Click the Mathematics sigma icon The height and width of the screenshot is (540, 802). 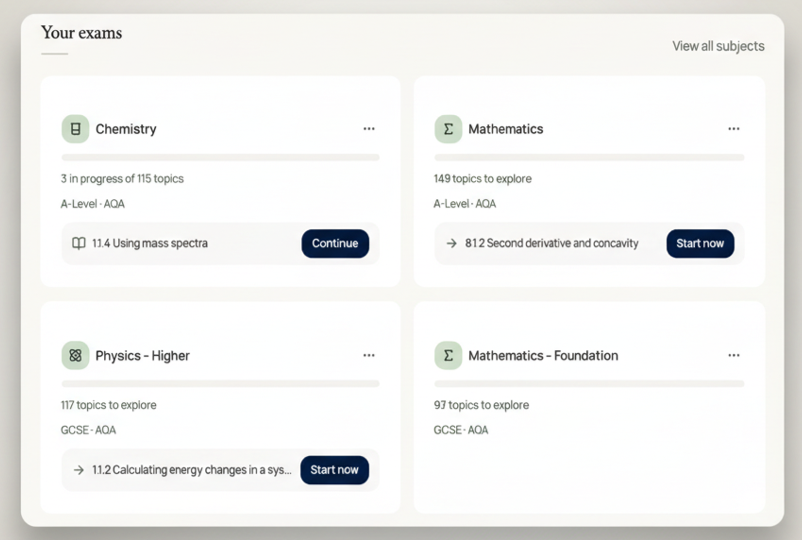(448, 129)
